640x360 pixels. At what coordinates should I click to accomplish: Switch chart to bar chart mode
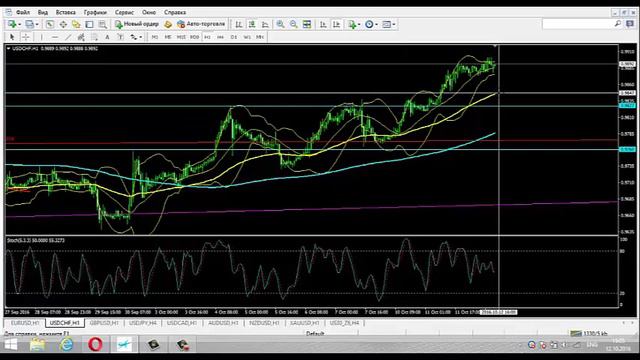pos(239,24)
